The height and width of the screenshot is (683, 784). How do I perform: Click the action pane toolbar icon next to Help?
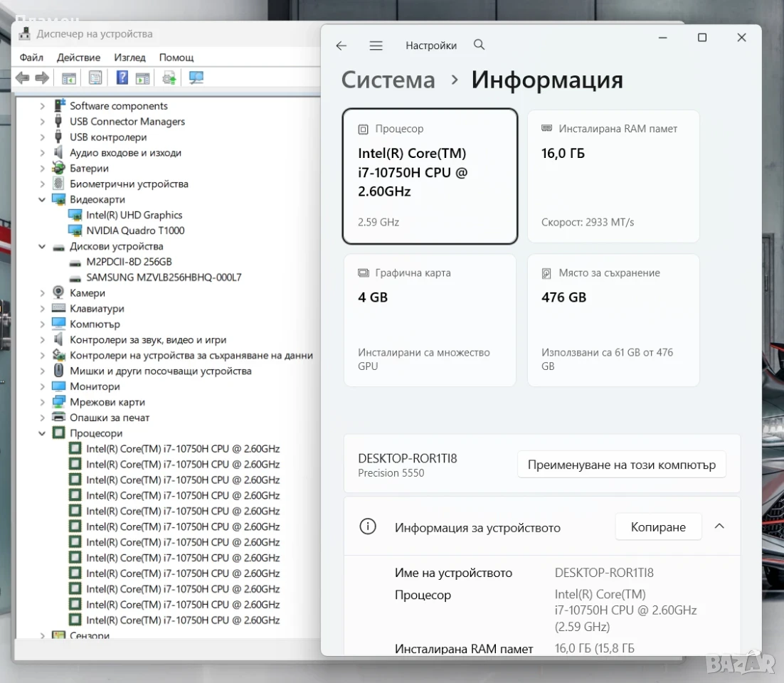point(143,78)
